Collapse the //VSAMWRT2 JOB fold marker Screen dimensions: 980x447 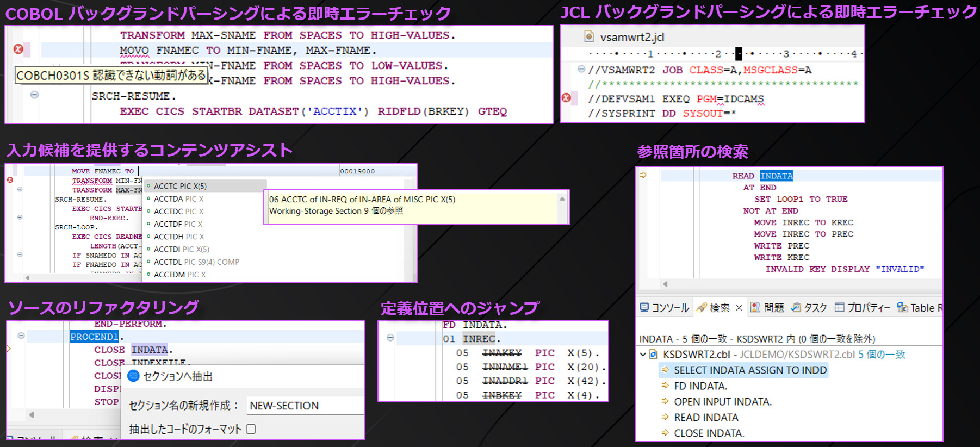pyautogui.click(x=581, y=69)
